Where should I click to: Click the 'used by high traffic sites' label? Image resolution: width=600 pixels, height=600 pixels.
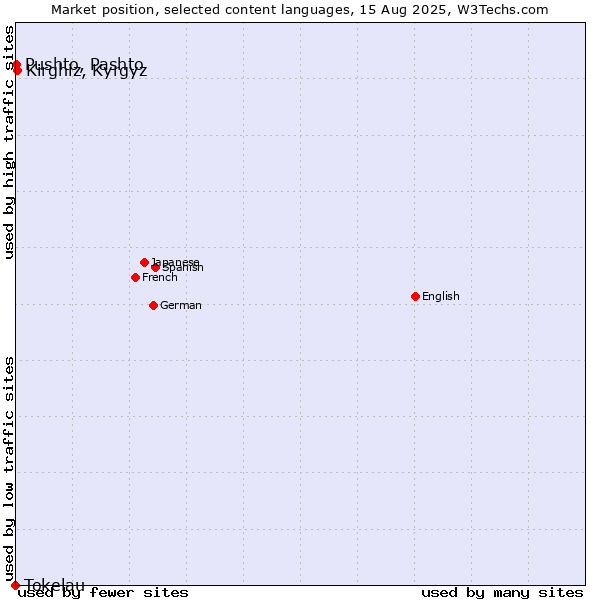(9, 142)
